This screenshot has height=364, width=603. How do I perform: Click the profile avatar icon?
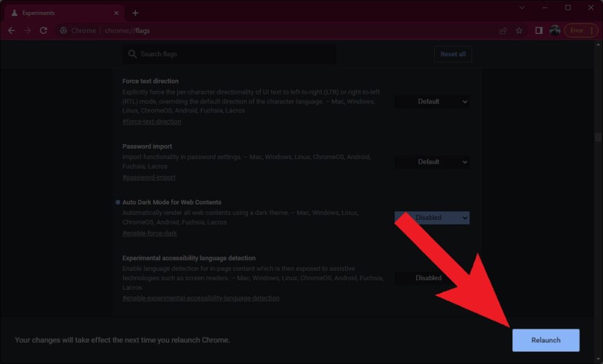[x=555, y=30]
